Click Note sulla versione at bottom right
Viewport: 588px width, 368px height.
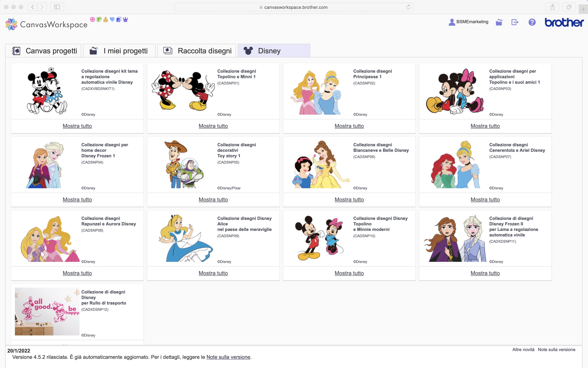pyautogui.click(x=556, y=349)
